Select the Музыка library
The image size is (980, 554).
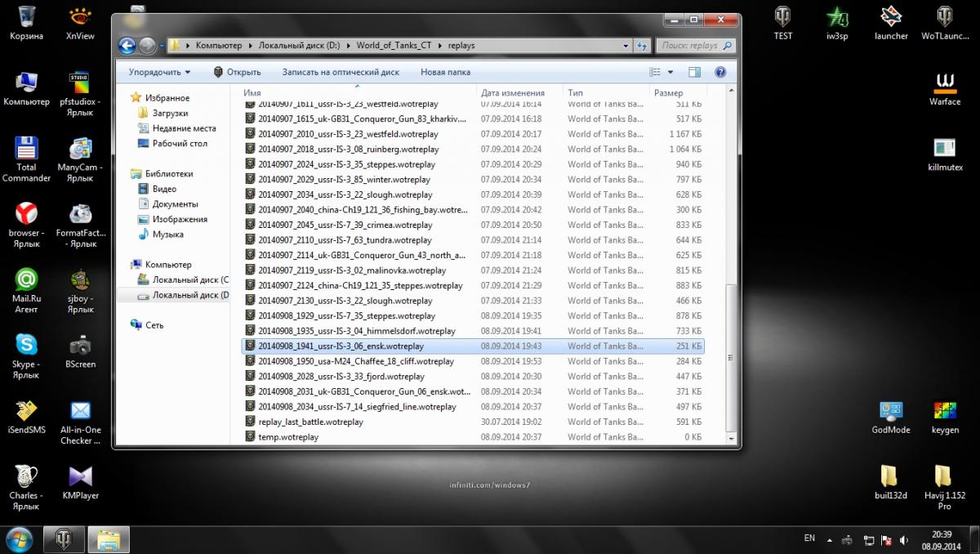pyautogui.click(x=167, y=234)
